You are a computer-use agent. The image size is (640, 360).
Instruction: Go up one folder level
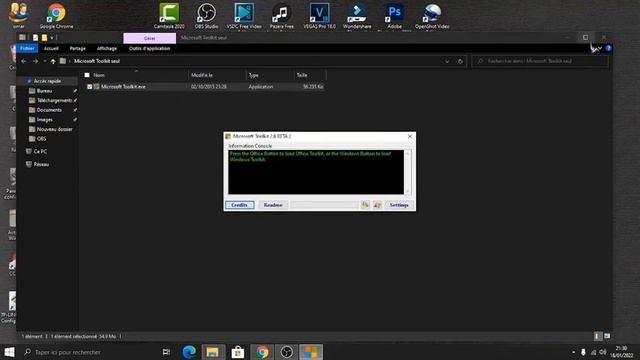pyautogui.click(x=53, y=61)
